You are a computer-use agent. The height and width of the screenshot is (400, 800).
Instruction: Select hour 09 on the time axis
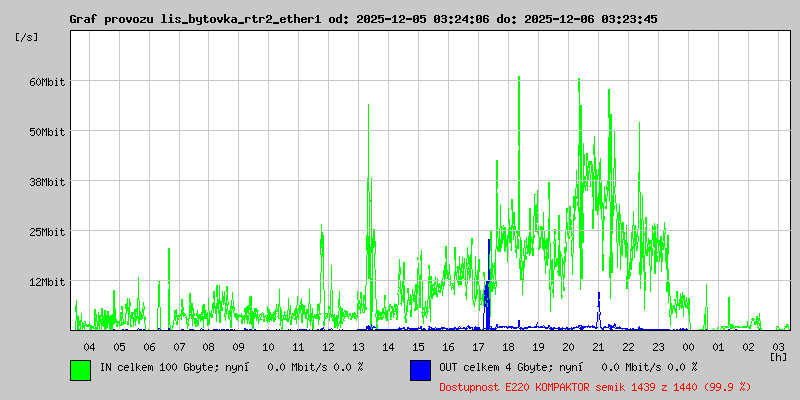[238, 346]
